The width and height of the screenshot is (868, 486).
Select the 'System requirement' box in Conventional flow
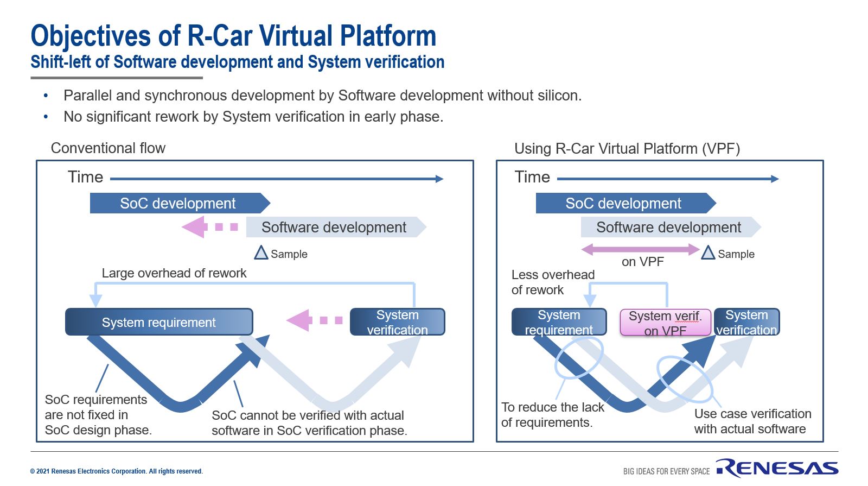(159, 322)
